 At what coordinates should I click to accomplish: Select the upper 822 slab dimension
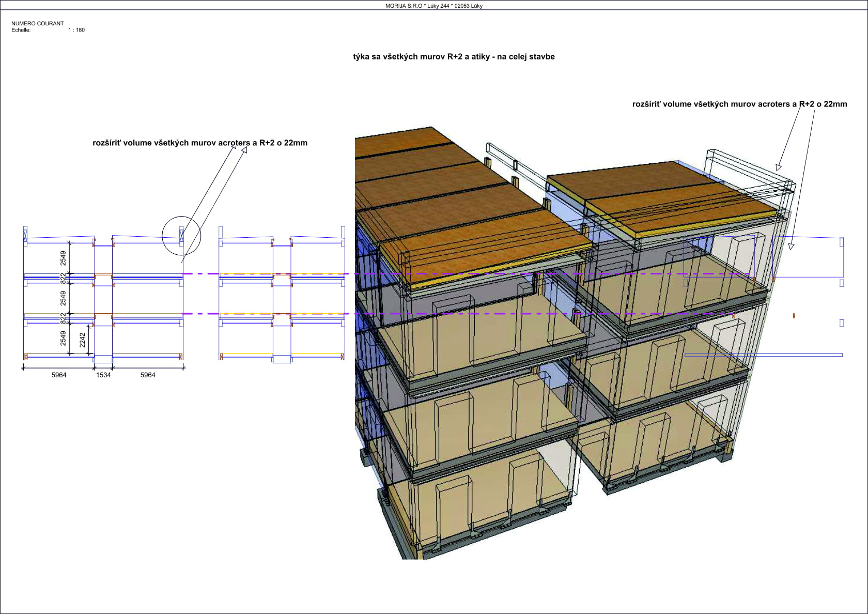tap(63, 279)
